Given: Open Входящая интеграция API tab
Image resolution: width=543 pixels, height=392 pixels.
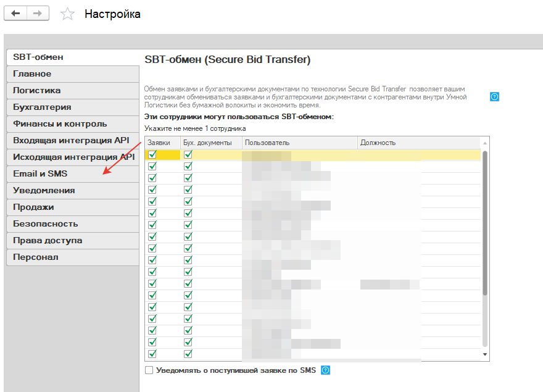Looking at the screenshot, I should 73,140.
